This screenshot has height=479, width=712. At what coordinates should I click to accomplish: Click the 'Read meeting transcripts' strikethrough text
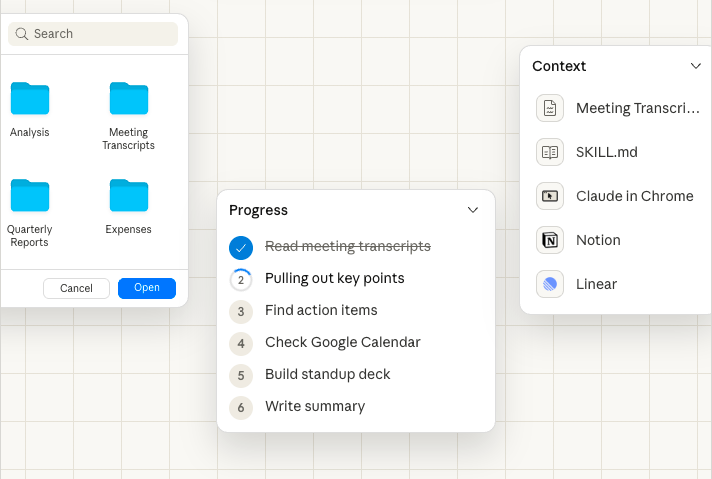[348, 246]
